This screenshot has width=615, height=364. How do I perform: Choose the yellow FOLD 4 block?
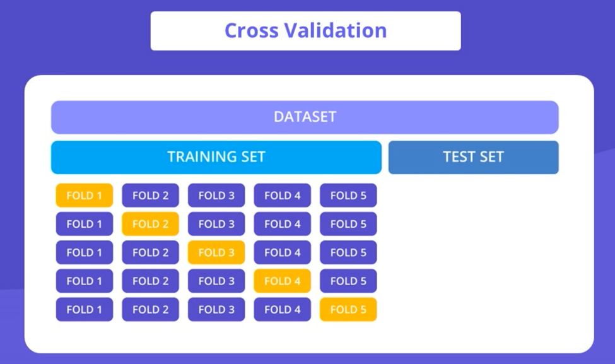point(282,281)
